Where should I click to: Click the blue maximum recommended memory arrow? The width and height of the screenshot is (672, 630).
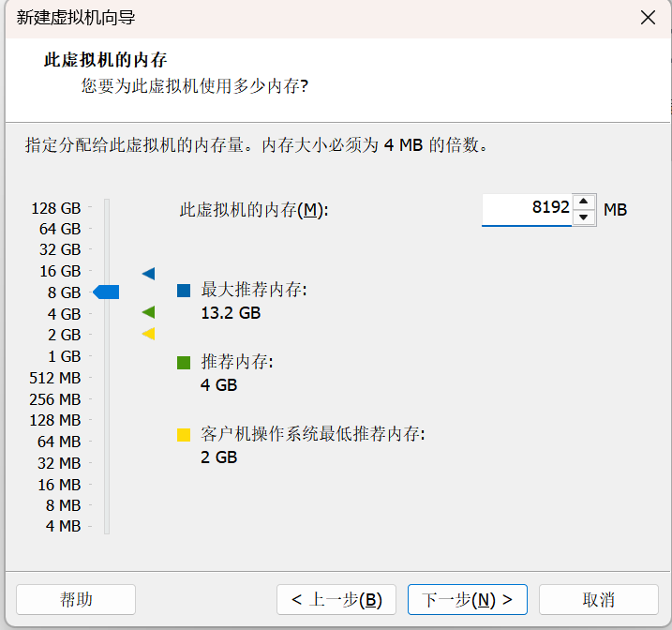[x=148, y=273]
